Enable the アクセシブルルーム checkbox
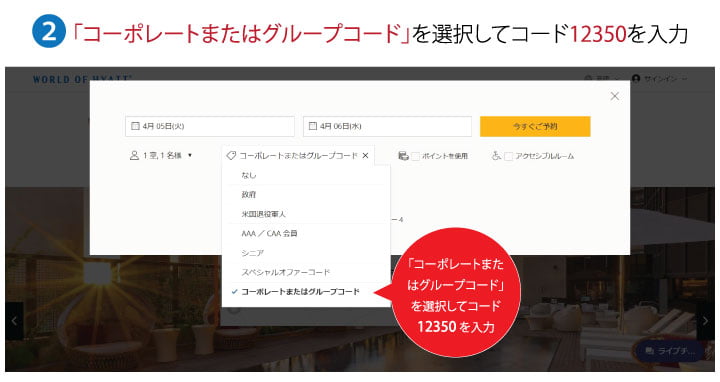This screenshot has height=382, width=720. tap(508, 156)
